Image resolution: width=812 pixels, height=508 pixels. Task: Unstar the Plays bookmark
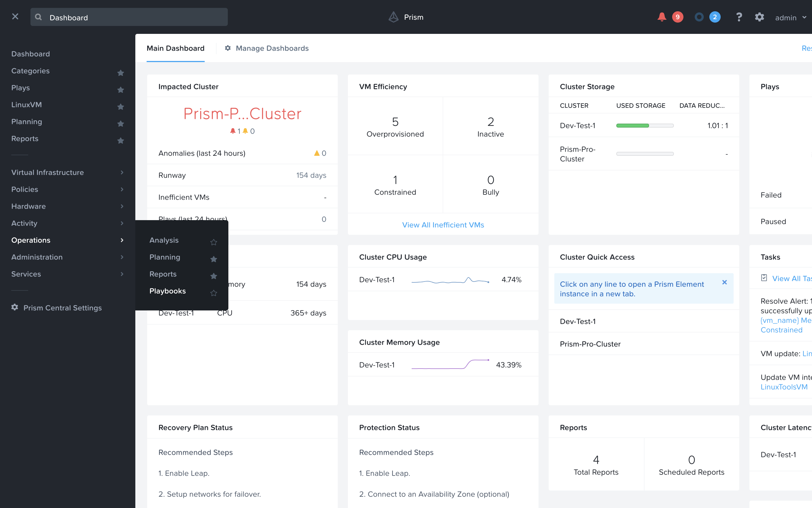[x=120, y=89]
